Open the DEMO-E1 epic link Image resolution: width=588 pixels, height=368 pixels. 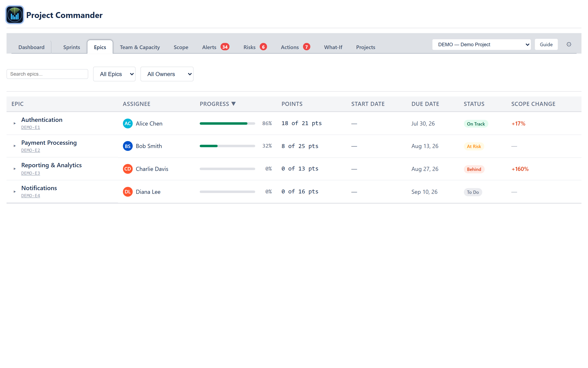[31, 127]
